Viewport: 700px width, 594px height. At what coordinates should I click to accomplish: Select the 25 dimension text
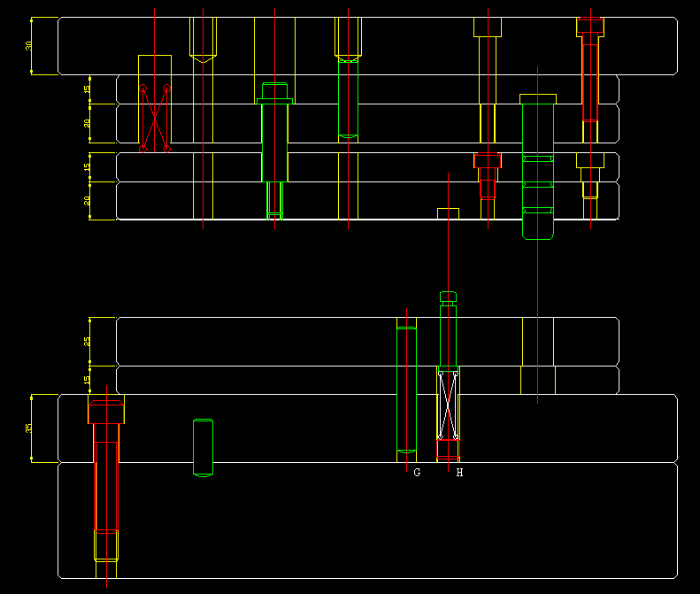(x=88, y=341)
